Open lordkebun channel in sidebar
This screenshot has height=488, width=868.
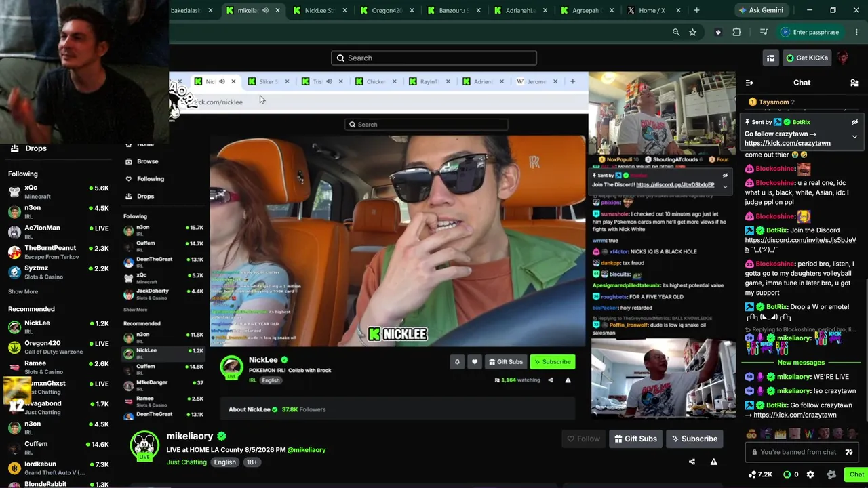click(58, 468)
